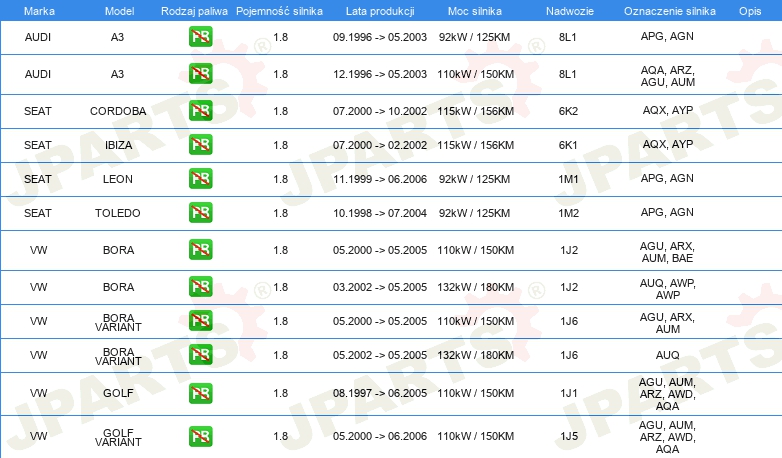
Task: Click AUDI in the 92kW A3 row
Action: pos(38,37)
